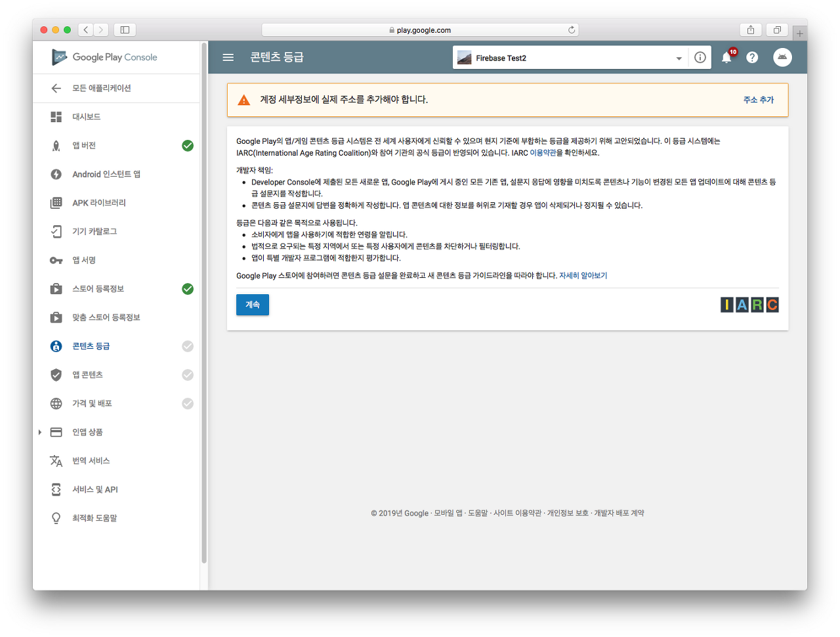The height and width of the screenshot is (637, 840).
Task: Open notifications bell with badge 10
Action: [727, 57]
